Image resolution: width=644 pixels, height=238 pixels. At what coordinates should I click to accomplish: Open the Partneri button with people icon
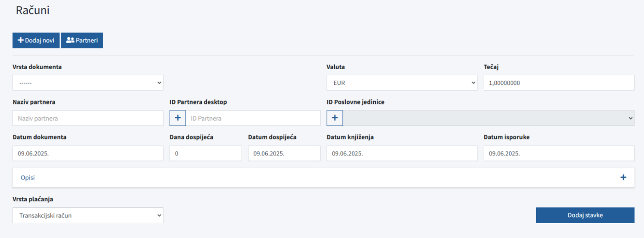82,40
